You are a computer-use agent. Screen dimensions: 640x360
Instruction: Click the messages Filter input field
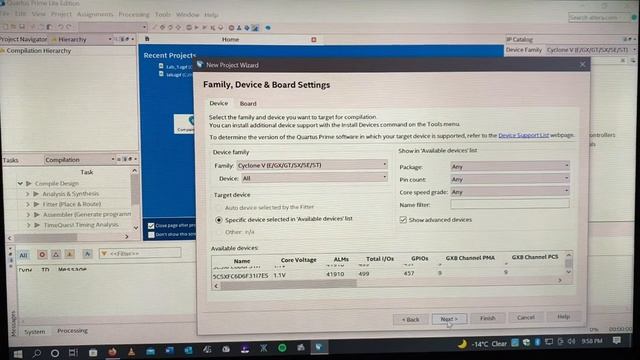point(140,253)
